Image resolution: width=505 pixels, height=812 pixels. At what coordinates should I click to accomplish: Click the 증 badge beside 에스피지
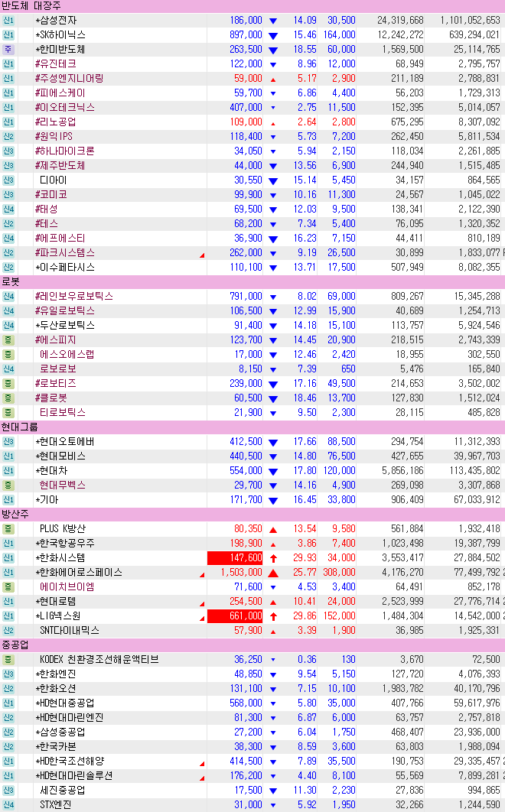click(x=8, y=339)
